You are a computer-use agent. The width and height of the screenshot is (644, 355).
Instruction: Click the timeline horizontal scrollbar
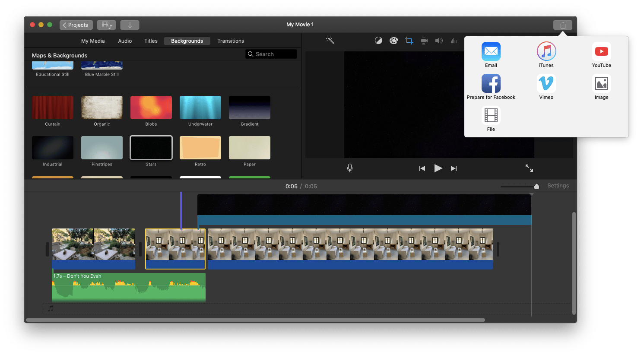(x=255, y=320)
